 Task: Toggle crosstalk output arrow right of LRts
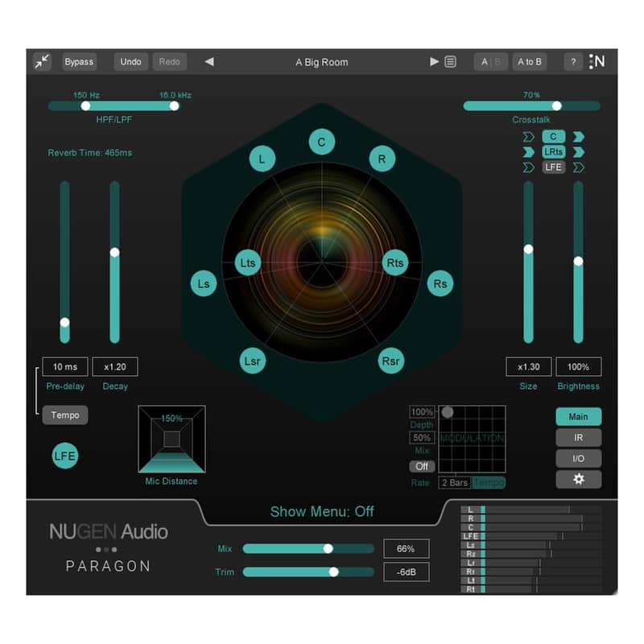click(579, 152)
